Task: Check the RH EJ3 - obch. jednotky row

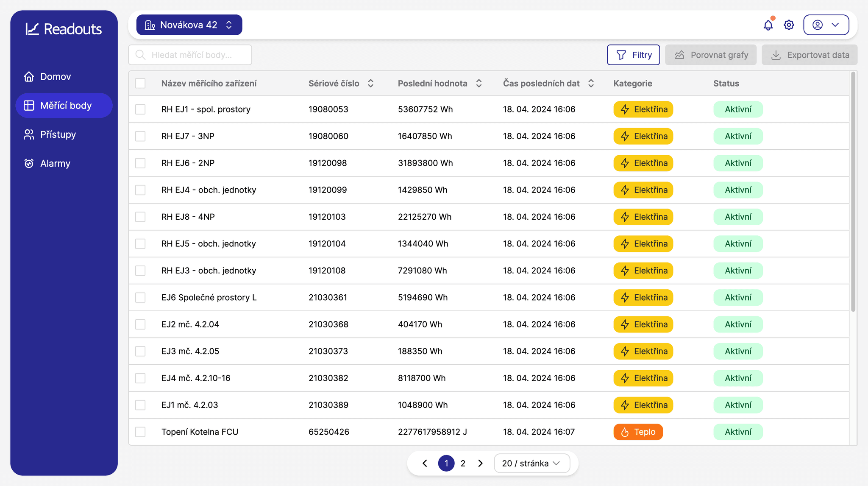Action: pyautogui.click(x=140, y=271)
